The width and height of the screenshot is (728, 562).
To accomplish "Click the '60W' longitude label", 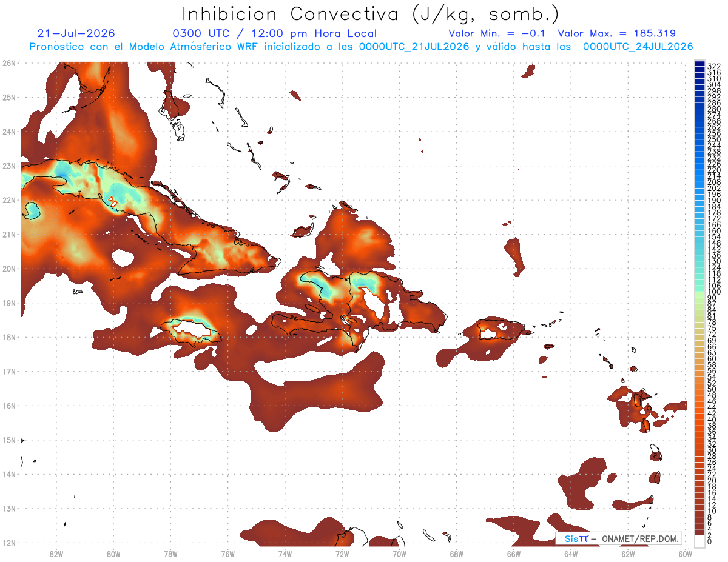I will [x=685, y=553].
